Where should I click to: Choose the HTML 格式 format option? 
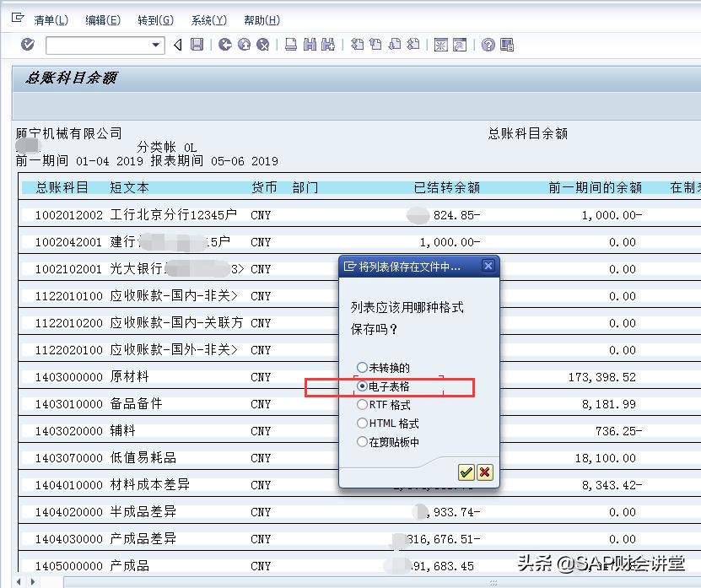click(362, 423)
